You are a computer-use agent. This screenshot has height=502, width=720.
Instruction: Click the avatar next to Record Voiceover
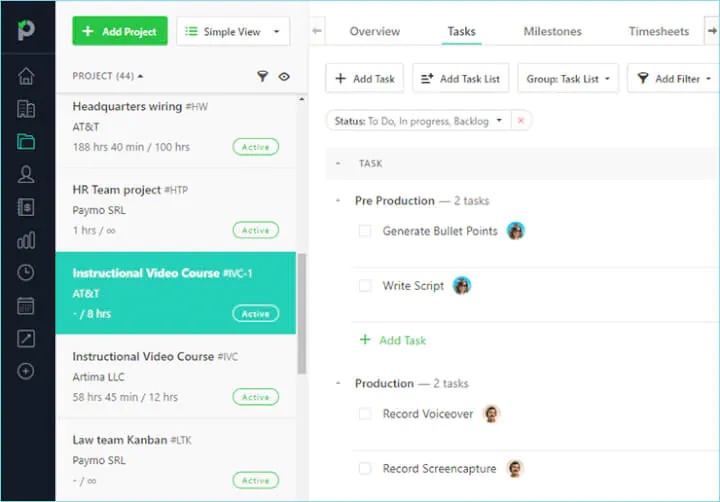coord(491,414)
